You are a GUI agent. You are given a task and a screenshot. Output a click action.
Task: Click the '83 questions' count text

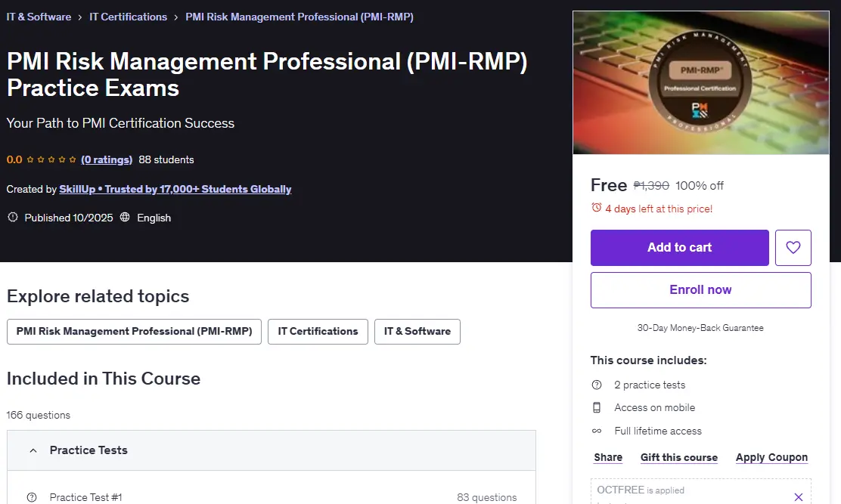tap(486, 497)
